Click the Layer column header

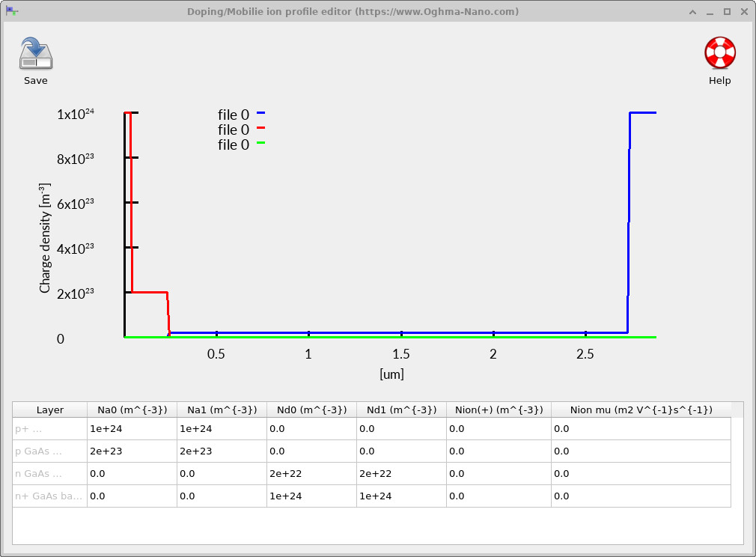tap(49, 410)
